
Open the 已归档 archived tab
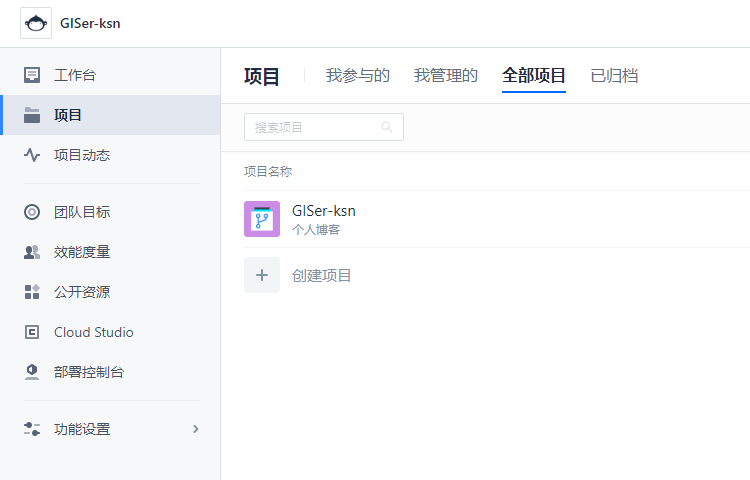(614, 75)
